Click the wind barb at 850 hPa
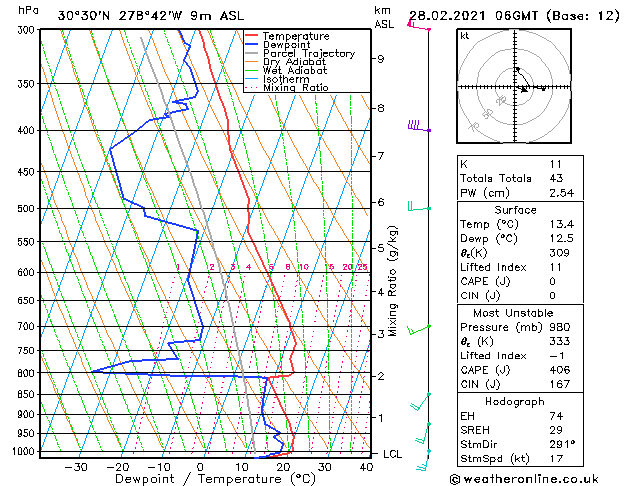 pos(420,402)
